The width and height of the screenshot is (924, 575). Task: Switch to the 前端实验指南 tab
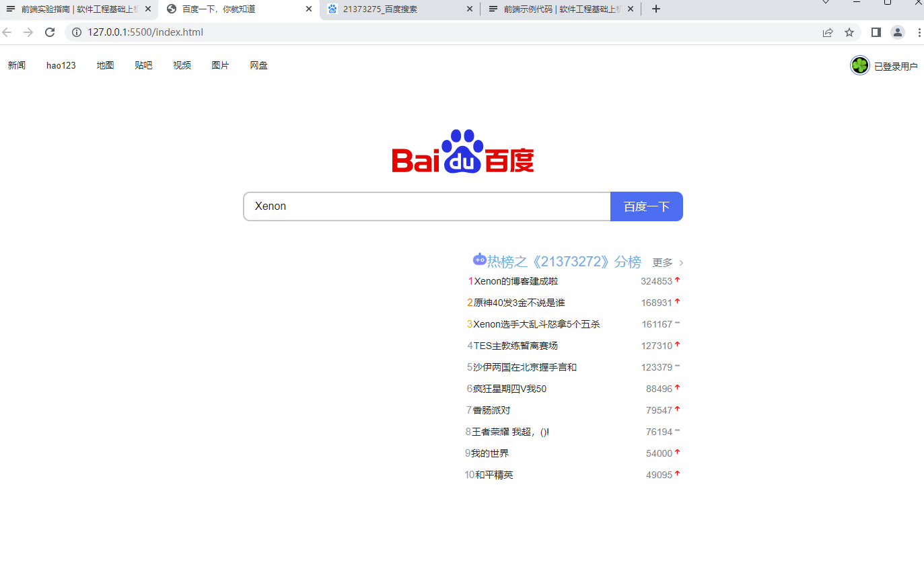pos(79,9)
